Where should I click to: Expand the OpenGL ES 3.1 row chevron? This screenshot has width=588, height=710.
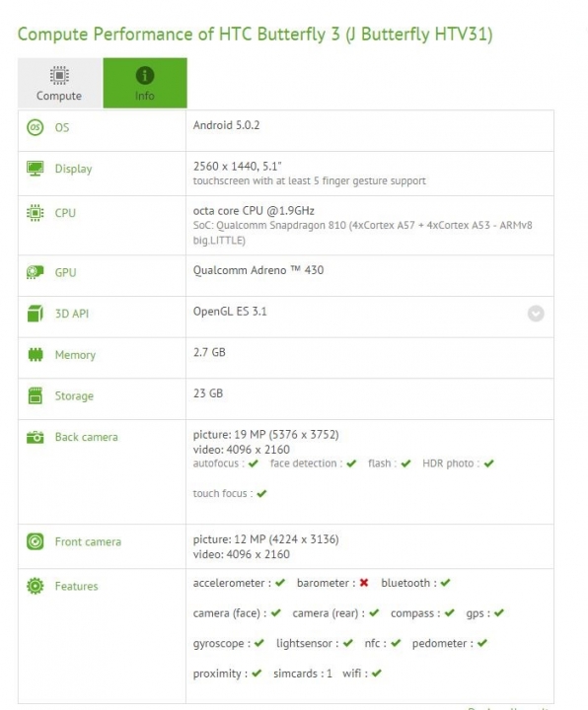536,314
